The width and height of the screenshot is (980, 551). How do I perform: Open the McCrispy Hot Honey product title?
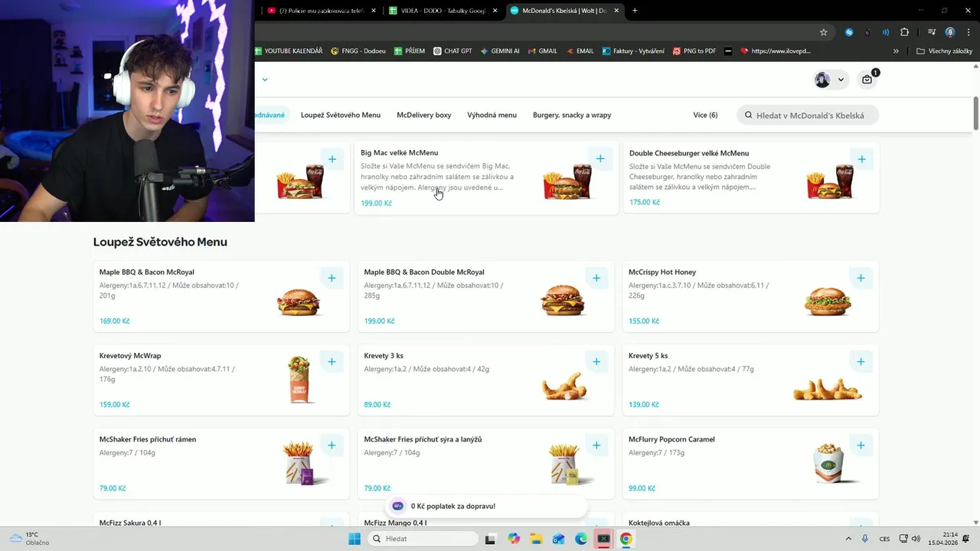pos(662,272)
